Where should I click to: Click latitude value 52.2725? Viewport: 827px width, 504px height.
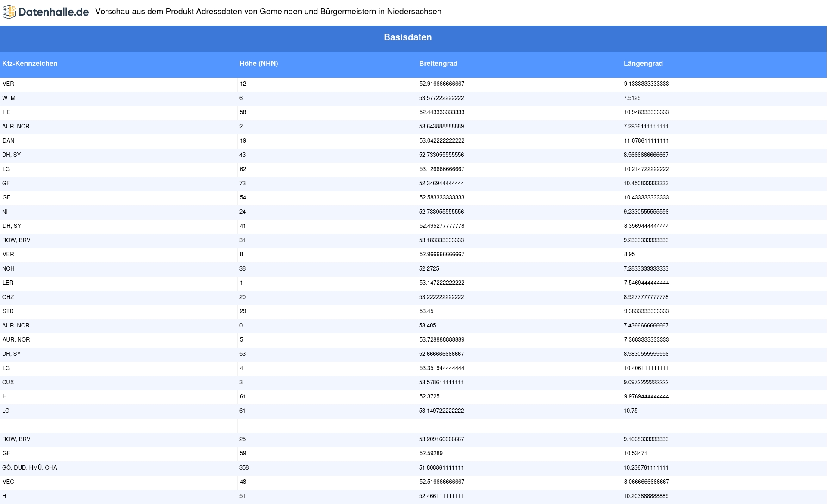click(429, 269)
